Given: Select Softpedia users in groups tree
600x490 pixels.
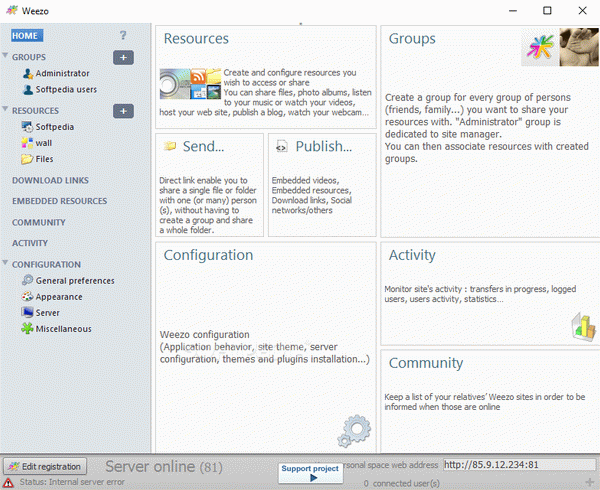Looking at the screenshot, I should click(x=66, y=90).
